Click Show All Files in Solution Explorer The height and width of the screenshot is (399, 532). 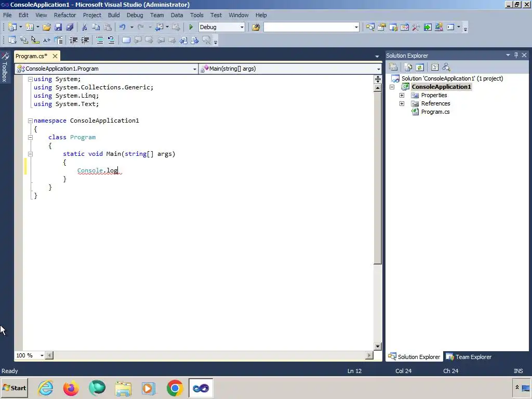[408, 67]
